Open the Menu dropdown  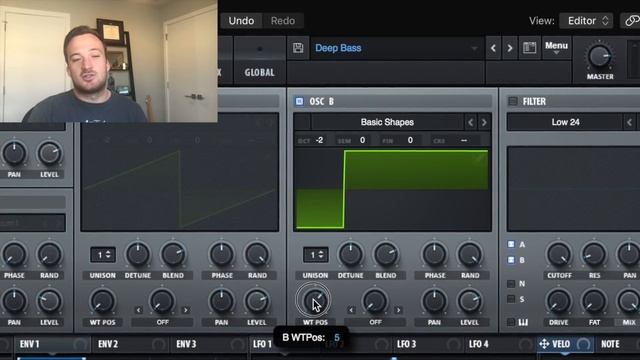pos(556,48)
